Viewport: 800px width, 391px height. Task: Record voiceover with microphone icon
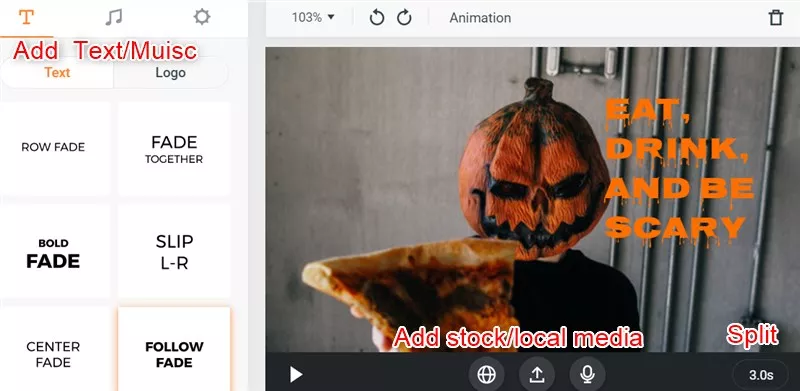[x=587, y=375]
